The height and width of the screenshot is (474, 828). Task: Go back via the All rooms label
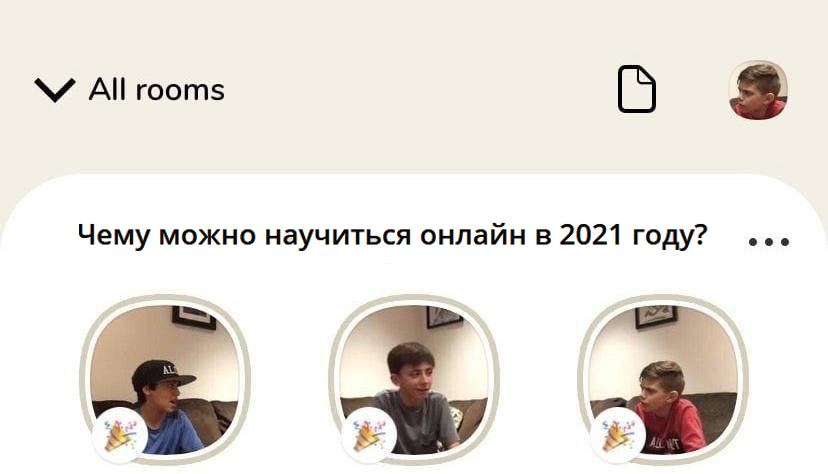coord(156,89)
